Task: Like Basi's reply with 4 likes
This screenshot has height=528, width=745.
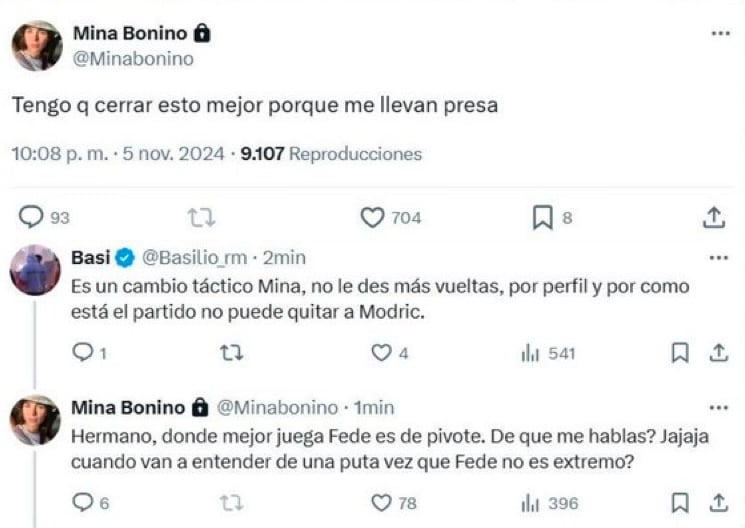Action: pos(381,353)
